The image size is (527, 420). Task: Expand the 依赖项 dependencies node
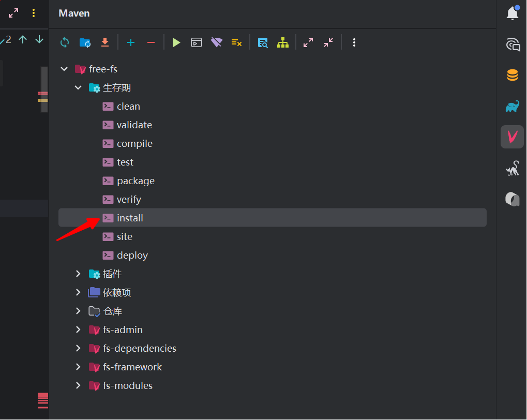(x=78, y=292)
